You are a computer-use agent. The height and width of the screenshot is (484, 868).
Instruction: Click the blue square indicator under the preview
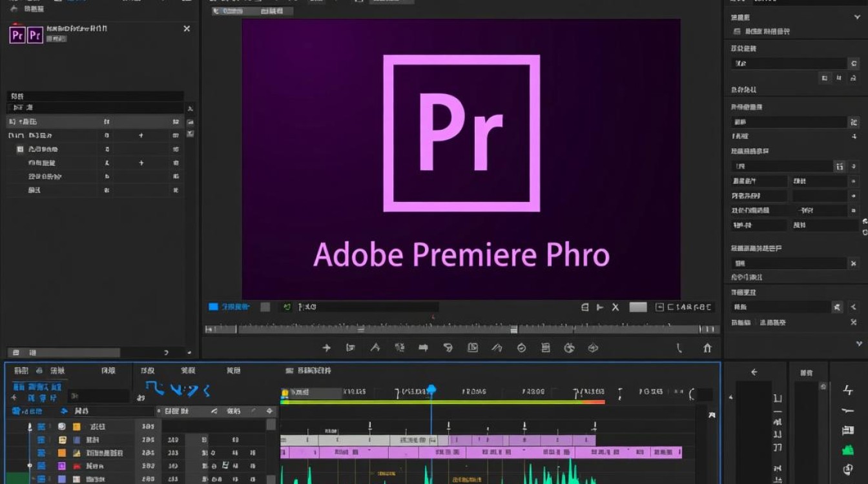[213, 307]
